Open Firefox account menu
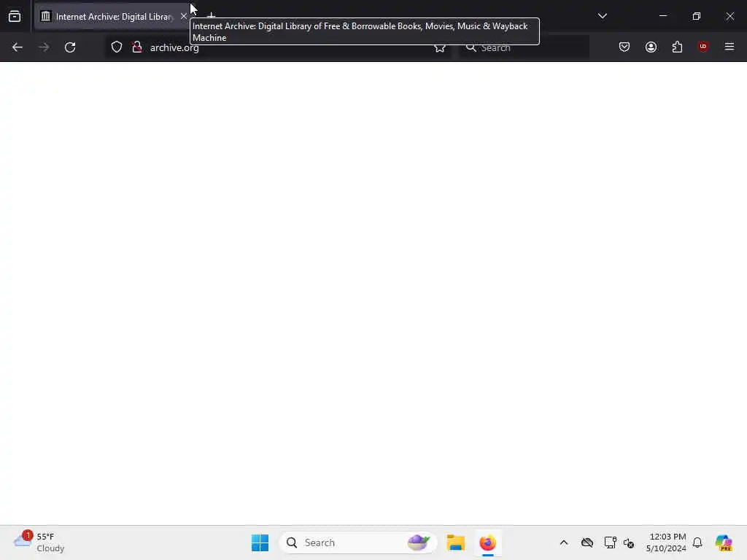 pos(651,47)
